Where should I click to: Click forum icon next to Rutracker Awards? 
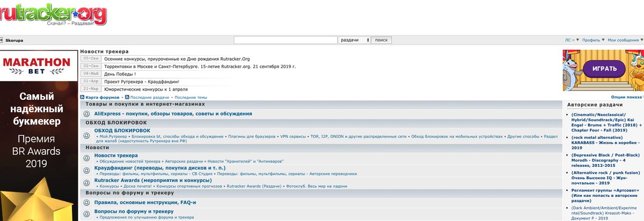[x=87, y=183]
